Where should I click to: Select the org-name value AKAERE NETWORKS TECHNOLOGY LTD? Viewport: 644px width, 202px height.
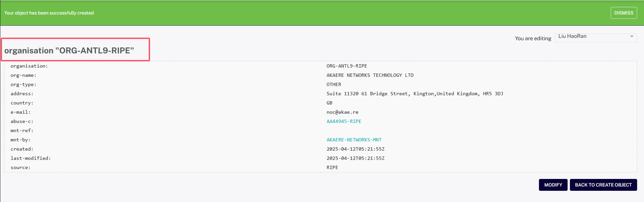[x=370, y=75]
